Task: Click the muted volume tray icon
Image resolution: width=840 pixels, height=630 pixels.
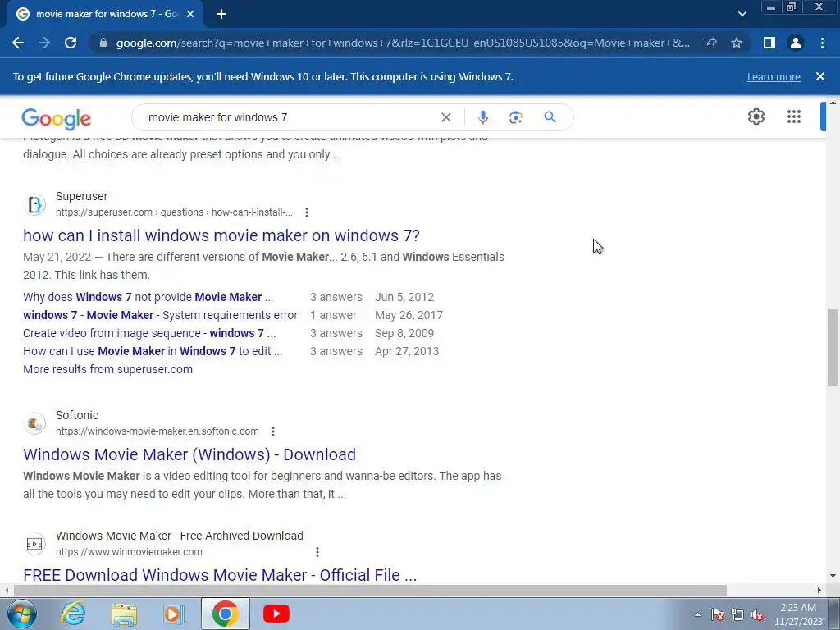Action: point(757,615)
